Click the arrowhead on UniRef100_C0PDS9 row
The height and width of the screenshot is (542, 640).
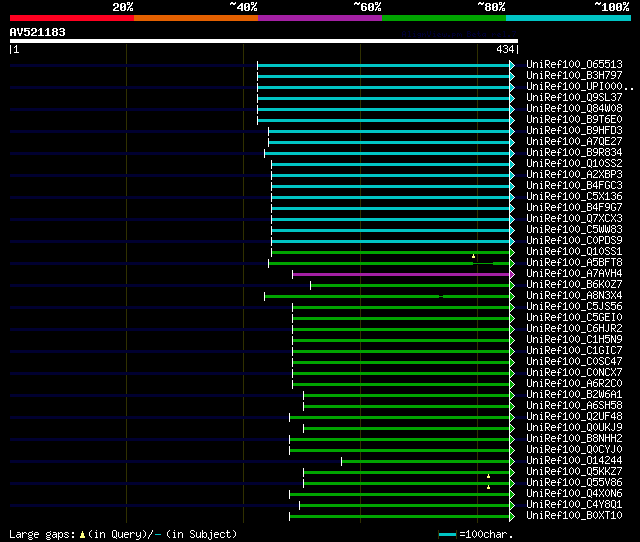[512, 242]
